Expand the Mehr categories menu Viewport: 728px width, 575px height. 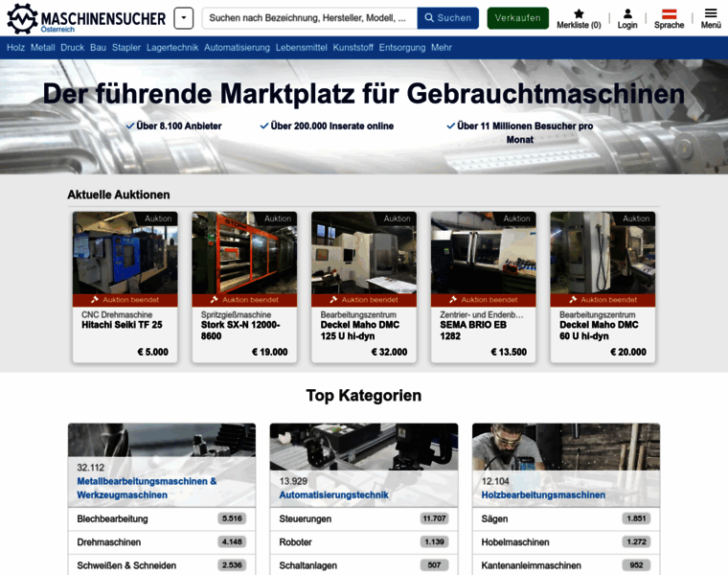[x=441, y=47]
